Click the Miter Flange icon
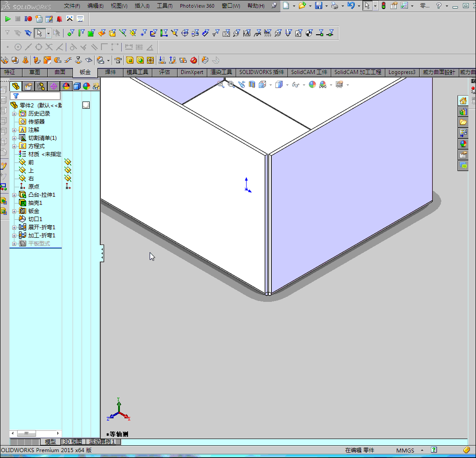 [x=47, y=60]
